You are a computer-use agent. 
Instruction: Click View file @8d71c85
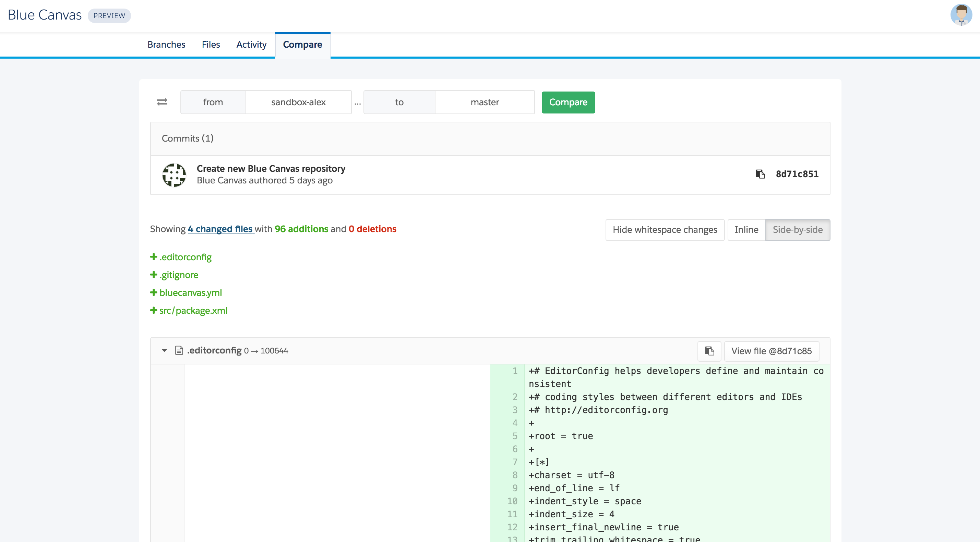[772, 351]
